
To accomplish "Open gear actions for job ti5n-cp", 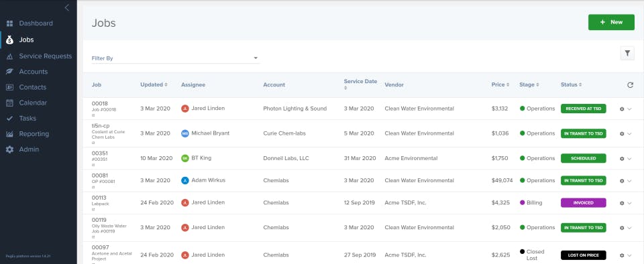I will [x=622, y=133].
